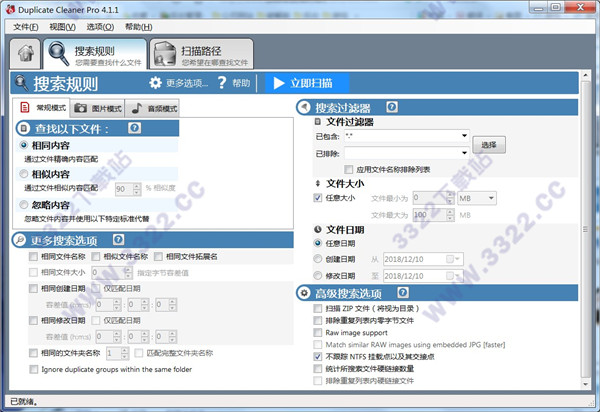Screen dimensions: 600x412
Task: Enable 相同文件拓展名 checkbox
Action: (158, 256)
